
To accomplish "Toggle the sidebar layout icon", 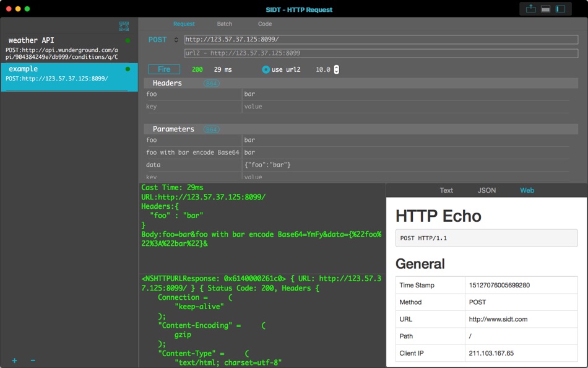I will tap(560, 9).
